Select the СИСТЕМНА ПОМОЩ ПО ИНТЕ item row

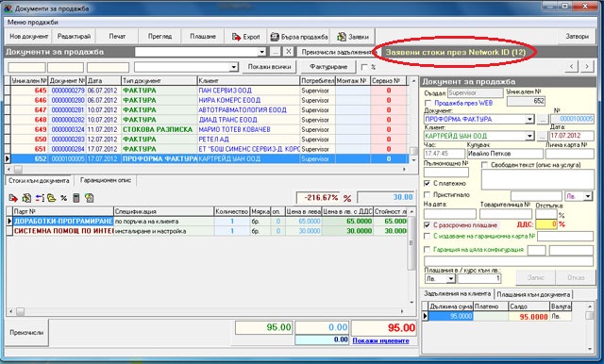(206, 231)
